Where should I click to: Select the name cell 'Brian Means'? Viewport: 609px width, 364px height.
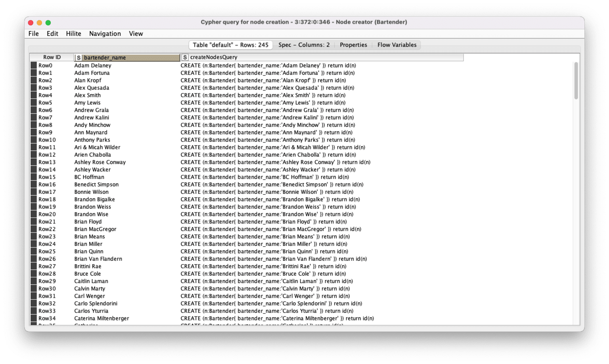[127, 237]
